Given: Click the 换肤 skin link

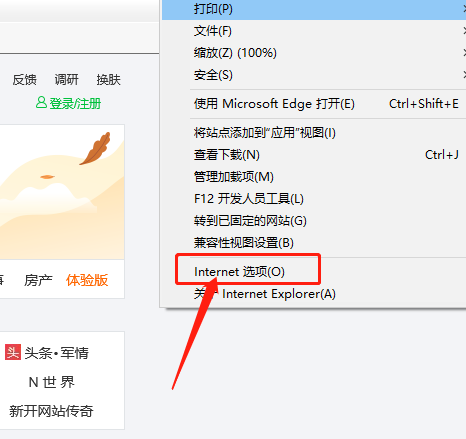Looking at the screenshot, I should [108, 80].
